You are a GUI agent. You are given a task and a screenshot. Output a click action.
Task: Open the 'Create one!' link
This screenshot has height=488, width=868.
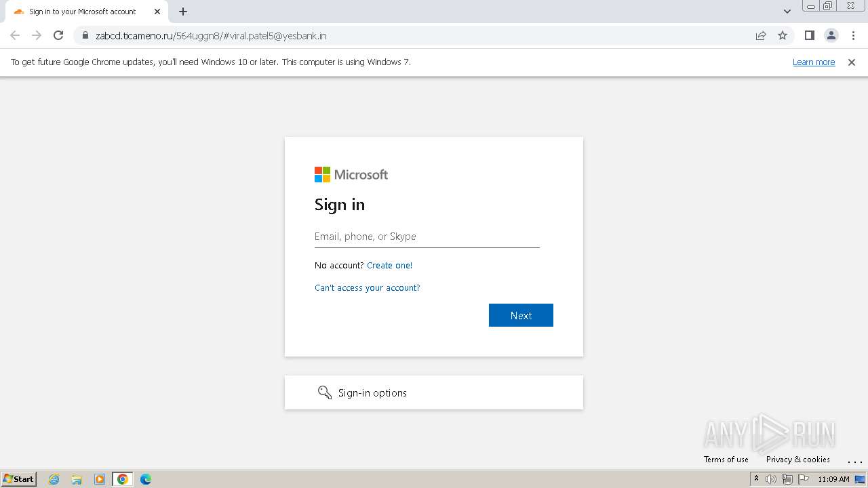point(389,265)
